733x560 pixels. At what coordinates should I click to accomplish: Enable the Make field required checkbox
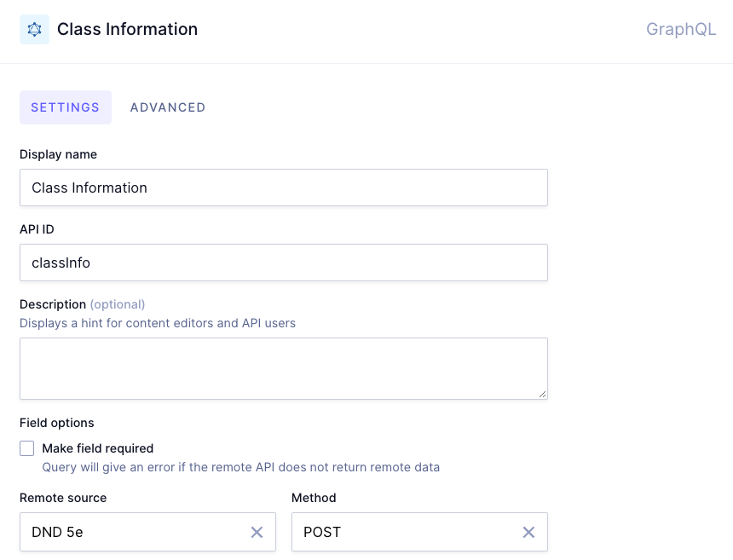coord(27,448)
